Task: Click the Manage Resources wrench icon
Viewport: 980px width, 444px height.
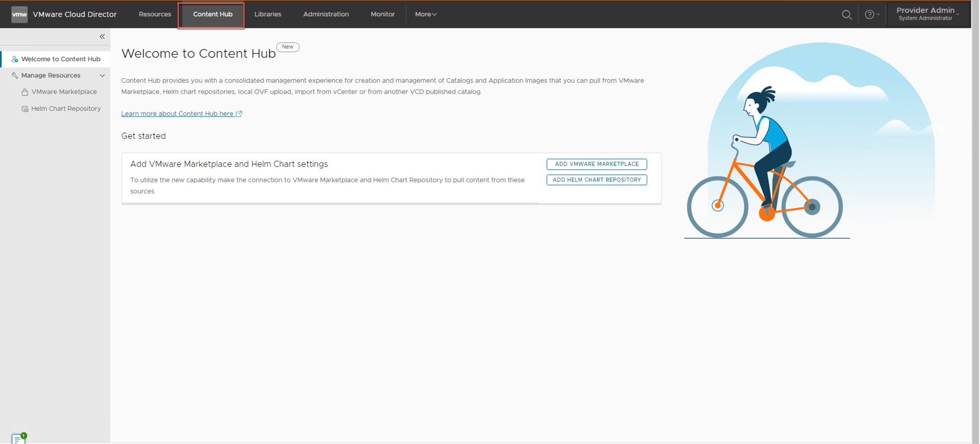Action: tap(15, 76)
